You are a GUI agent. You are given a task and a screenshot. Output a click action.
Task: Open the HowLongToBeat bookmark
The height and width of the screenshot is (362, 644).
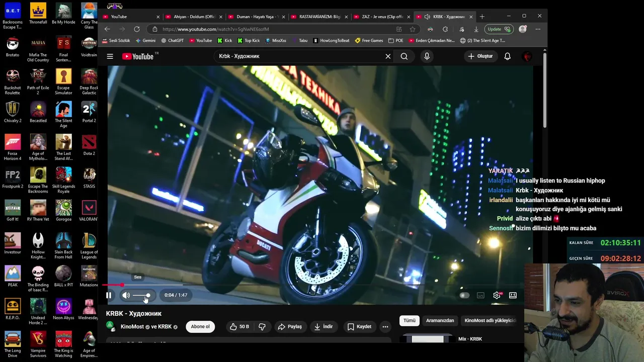(x=331, y=41)
